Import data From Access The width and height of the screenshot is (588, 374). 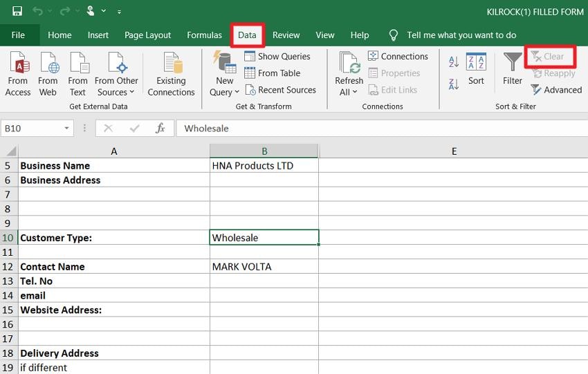pyautogui.click(x=19, y=74)
